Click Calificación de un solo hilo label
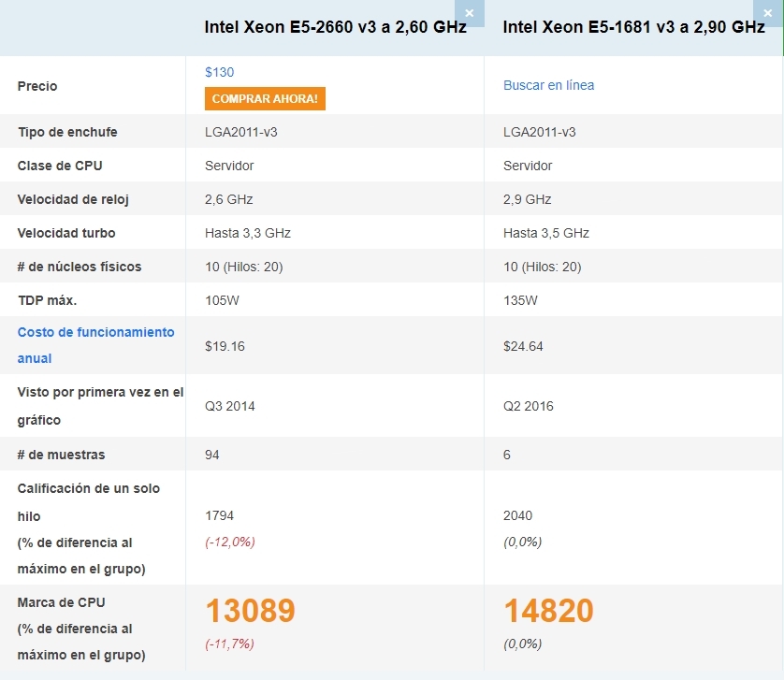 click(89, 502)
